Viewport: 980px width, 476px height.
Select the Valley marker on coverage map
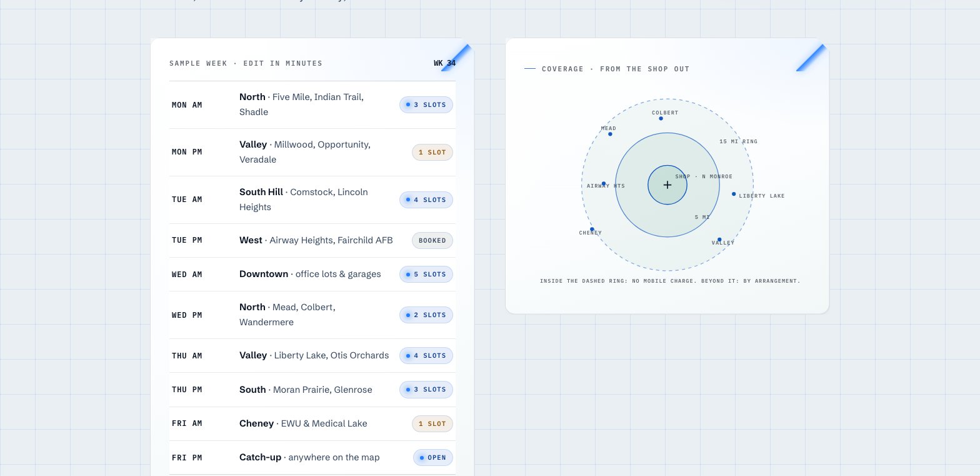coord(719,240)
